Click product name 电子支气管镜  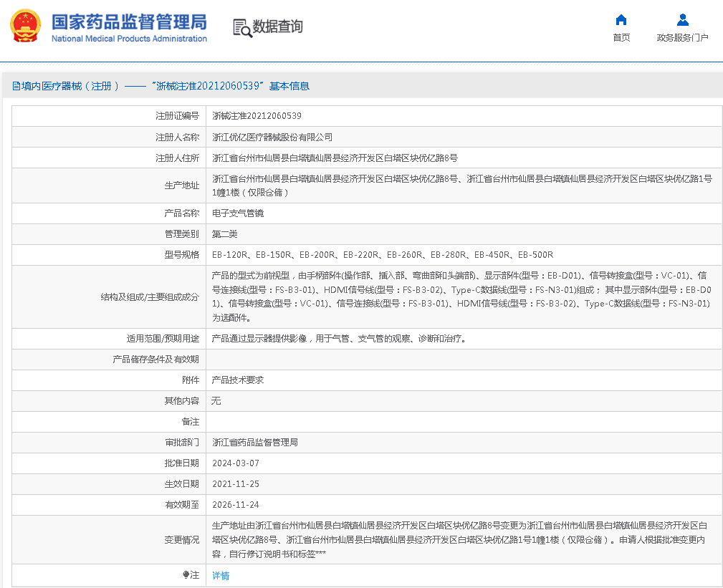[238, 213]
